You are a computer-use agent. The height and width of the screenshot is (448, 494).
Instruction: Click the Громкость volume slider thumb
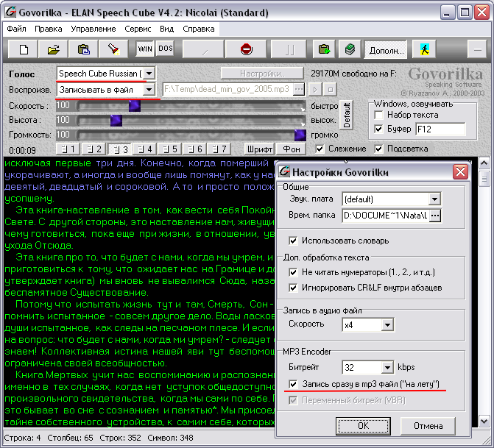[300, 135]
